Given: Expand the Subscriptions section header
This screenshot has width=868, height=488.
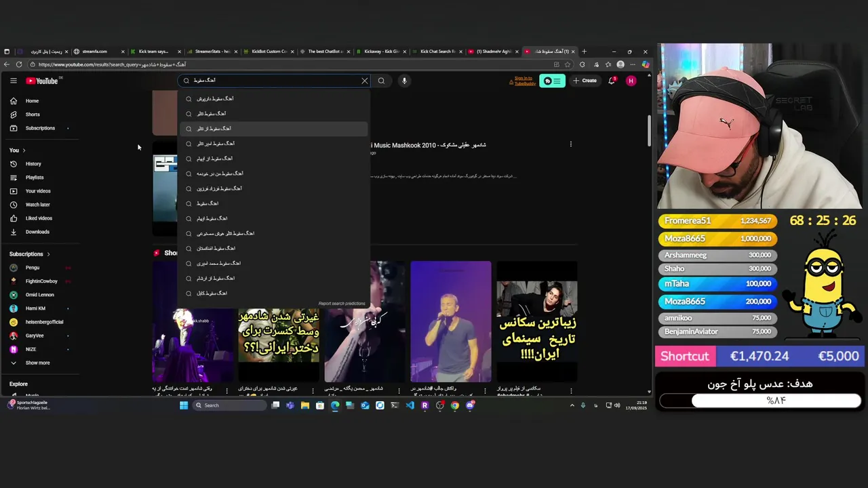Looking at the screenshot, I should [x=29, y=254].
